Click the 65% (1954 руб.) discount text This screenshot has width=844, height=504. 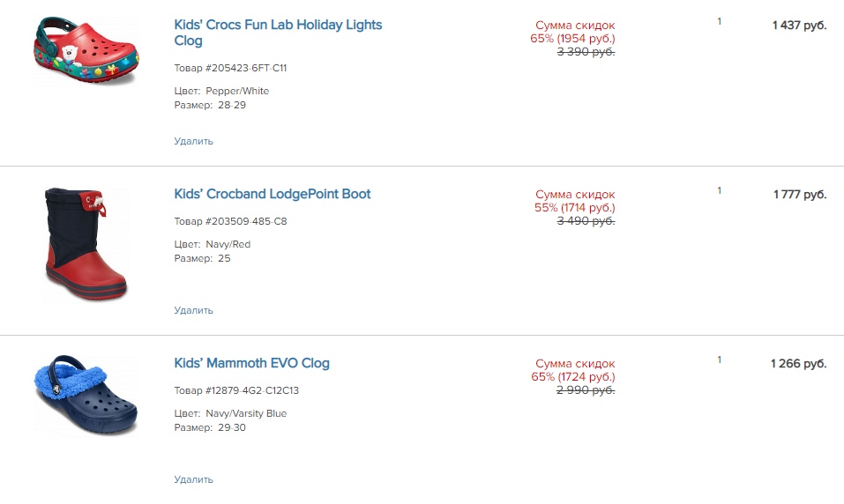[x=572, y=39]
